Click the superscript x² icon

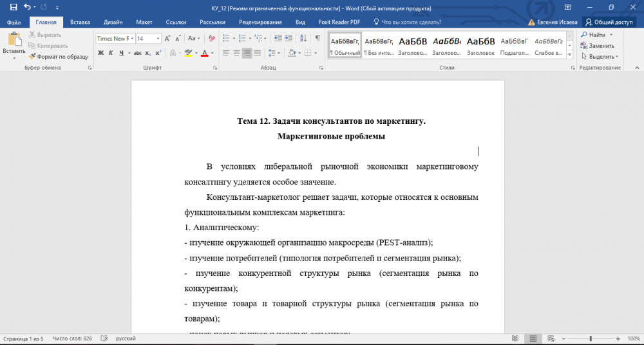[x=158, y=53]
